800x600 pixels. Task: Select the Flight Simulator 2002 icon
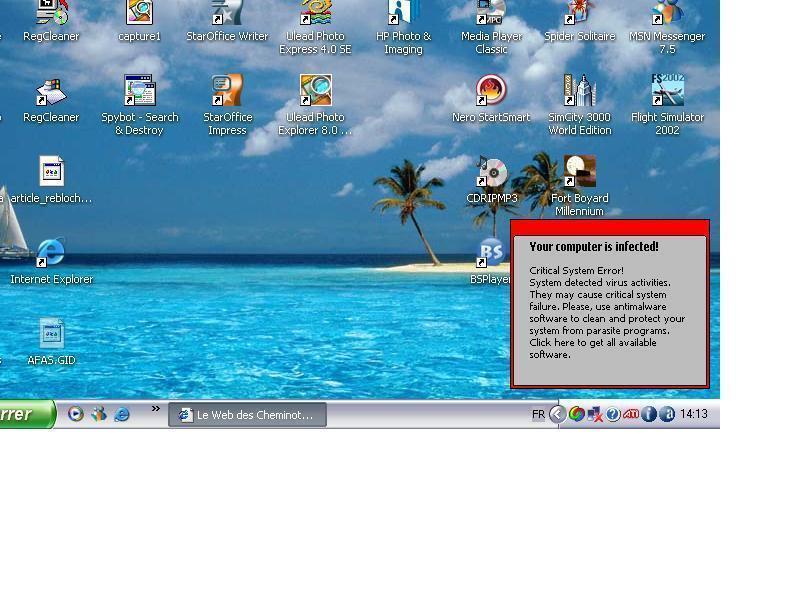point(667,92)
